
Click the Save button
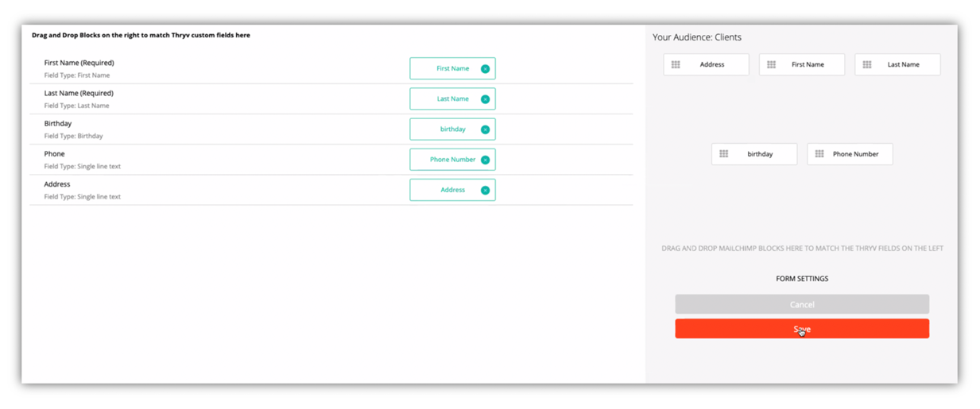coord(802,329)
